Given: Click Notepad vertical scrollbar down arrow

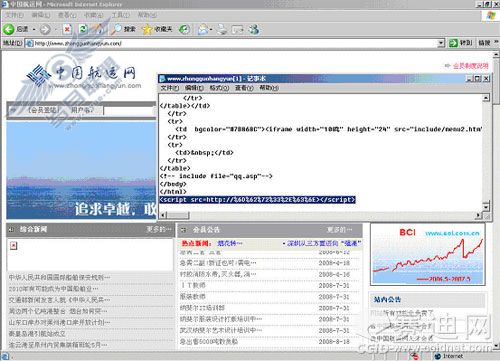Looking at the screenshot, I should click(x=486, y=207).
